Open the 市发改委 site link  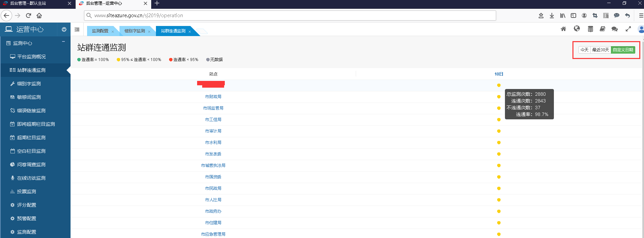coord(213,154)
